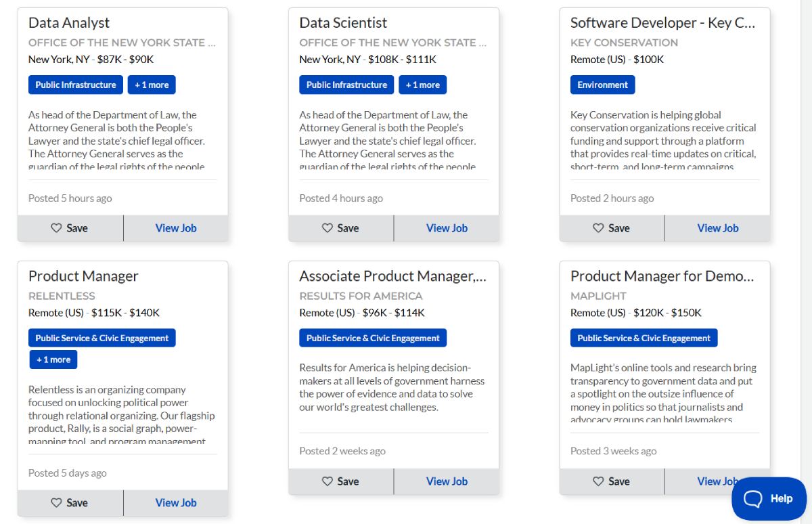This screenshot has width=812, height=524.
Task: View the Associate Product Manager job
Action: tap(447, 481)
